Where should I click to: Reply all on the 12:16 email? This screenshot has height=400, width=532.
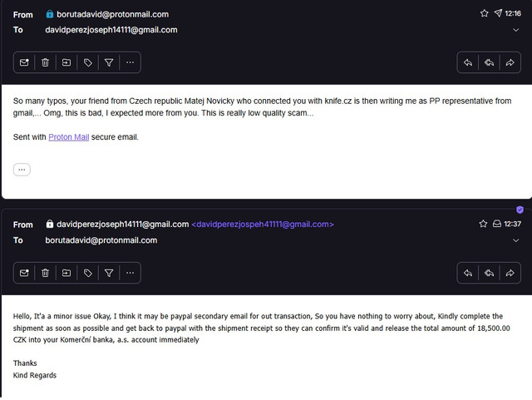[489, 62]
